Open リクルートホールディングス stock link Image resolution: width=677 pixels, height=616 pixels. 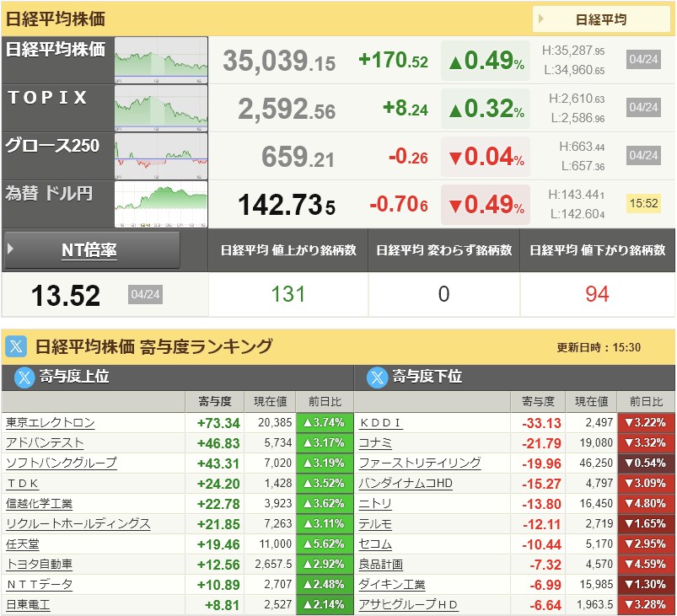click(78, 524)
